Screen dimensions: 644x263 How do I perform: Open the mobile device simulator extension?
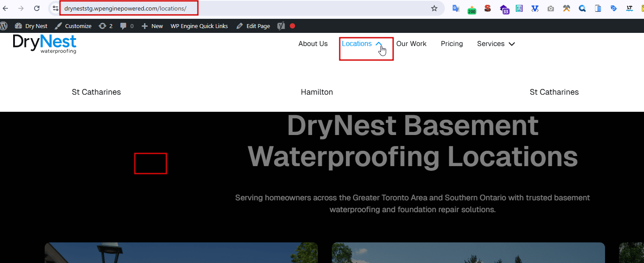pos(598,8)
